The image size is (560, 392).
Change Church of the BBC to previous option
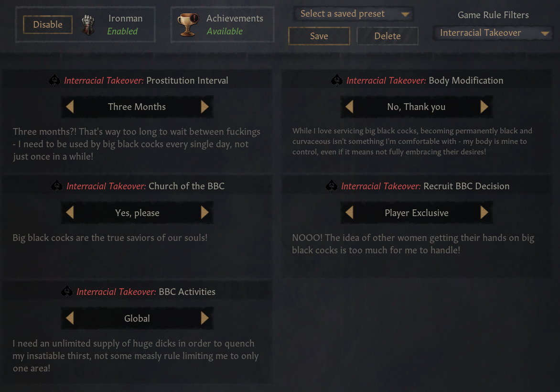[x=70, y=212]
